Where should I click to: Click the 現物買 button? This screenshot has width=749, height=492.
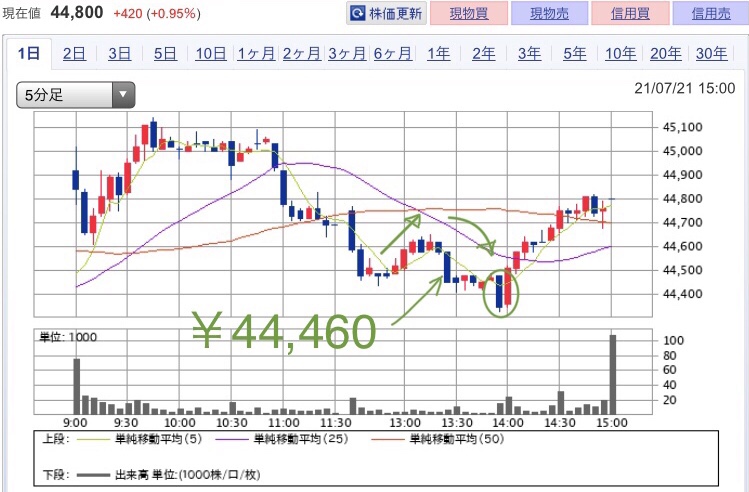[469, 13]
